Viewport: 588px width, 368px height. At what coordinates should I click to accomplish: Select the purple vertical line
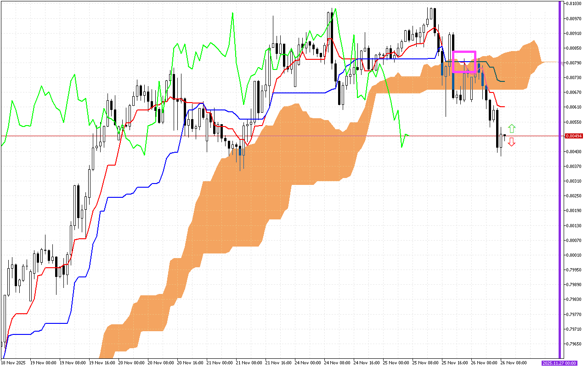(x=560, y=184)
